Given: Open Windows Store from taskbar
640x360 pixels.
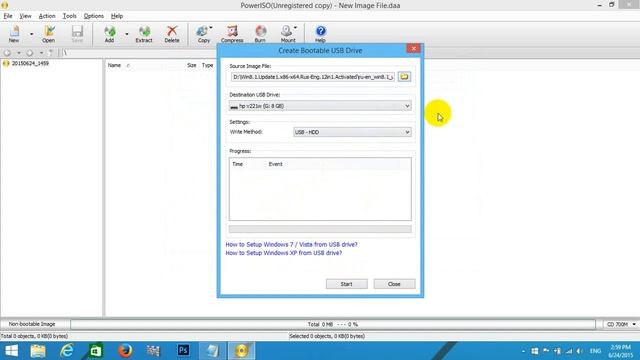Looking at the screenshot, I should (96, 351).
